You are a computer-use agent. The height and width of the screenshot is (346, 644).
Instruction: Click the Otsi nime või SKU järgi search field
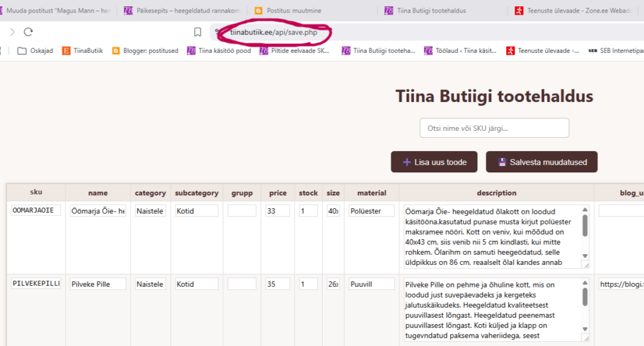(x=494, y=128)
